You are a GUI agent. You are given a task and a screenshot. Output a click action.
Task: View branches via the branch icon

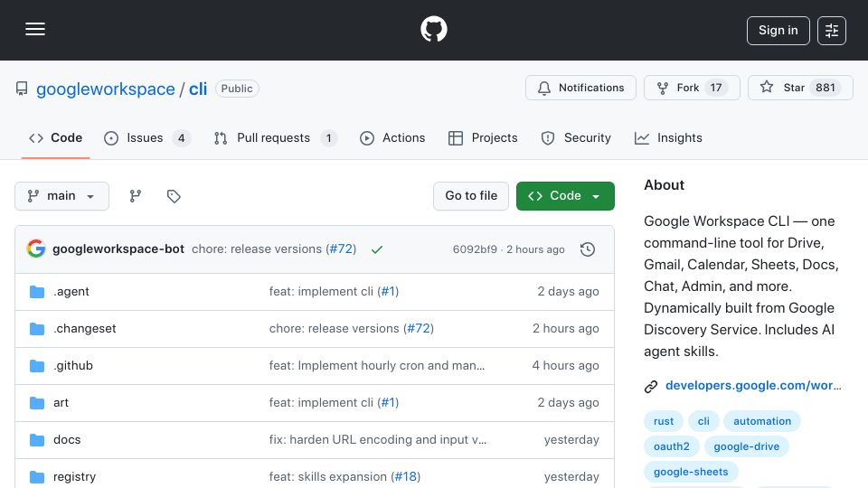click(135, 196)
